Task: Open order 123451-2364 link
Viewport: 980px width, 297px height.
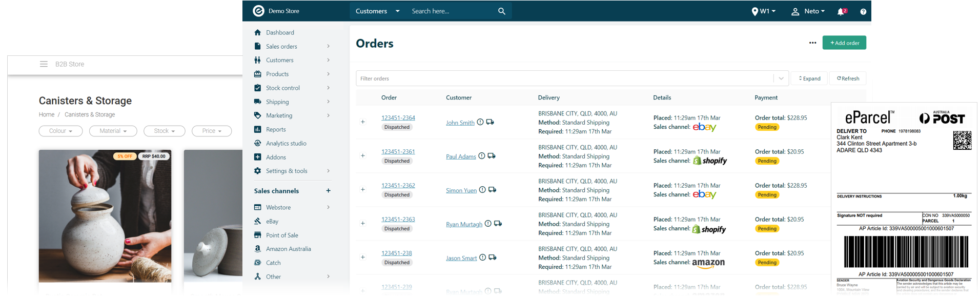Action: click(x=398, y=118)
